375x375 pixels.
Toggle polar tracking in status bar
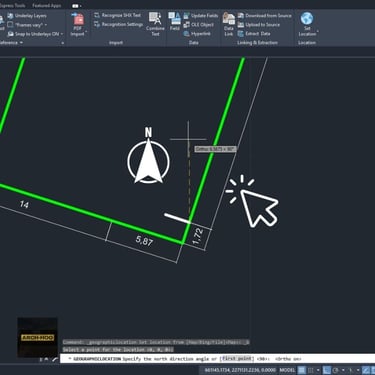coord(336,370)
